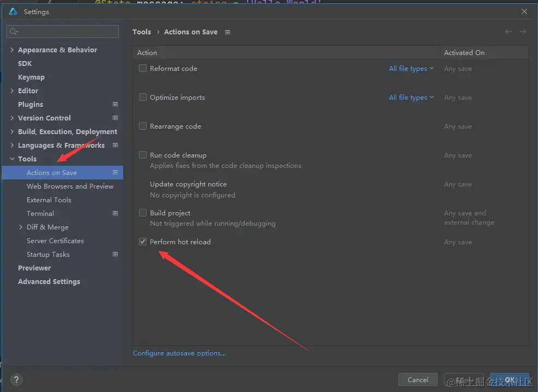538x392 pixels.
Task: Click Any save text for Perform hot reload
Action: [x=458, y=242]
